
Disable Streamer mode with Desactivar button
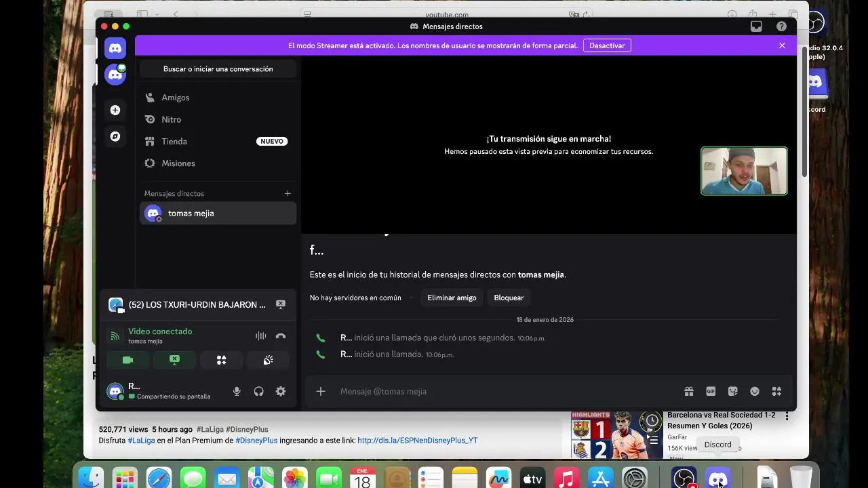click(607, 45)
